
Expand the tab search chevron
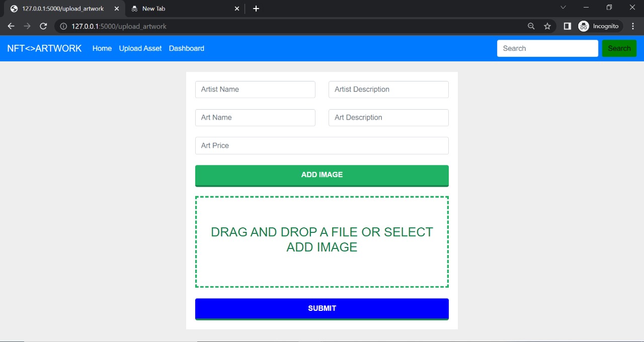[563, 8]
